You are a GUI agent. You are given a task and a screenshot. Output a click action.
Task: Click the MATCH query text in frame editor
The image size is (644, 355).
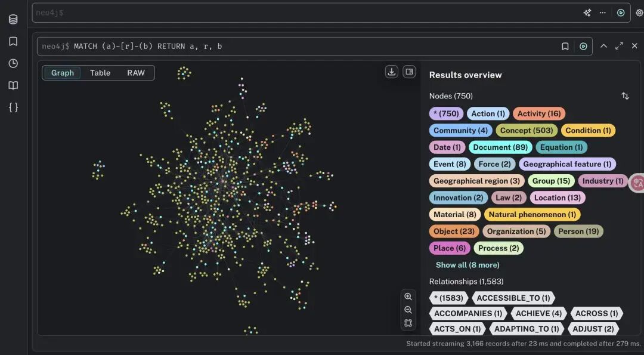pyautogui.click(x=148, y=47)
